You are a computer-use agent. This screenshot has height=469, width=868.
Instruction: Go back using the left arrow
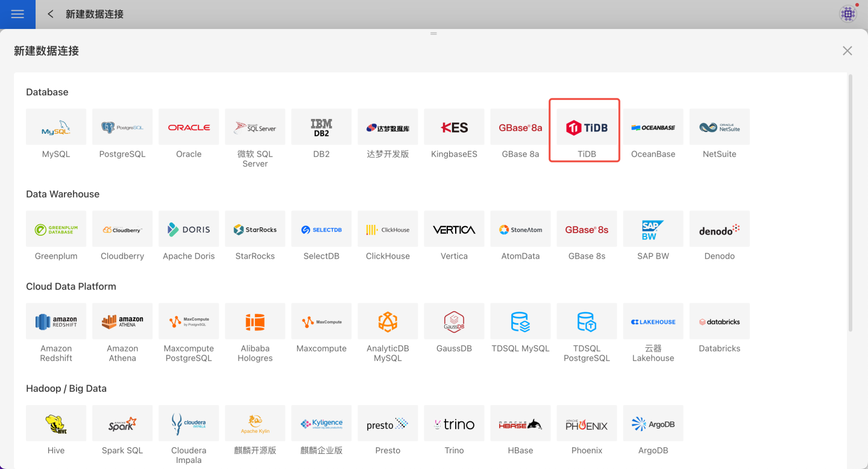click(x=51, y=14)
